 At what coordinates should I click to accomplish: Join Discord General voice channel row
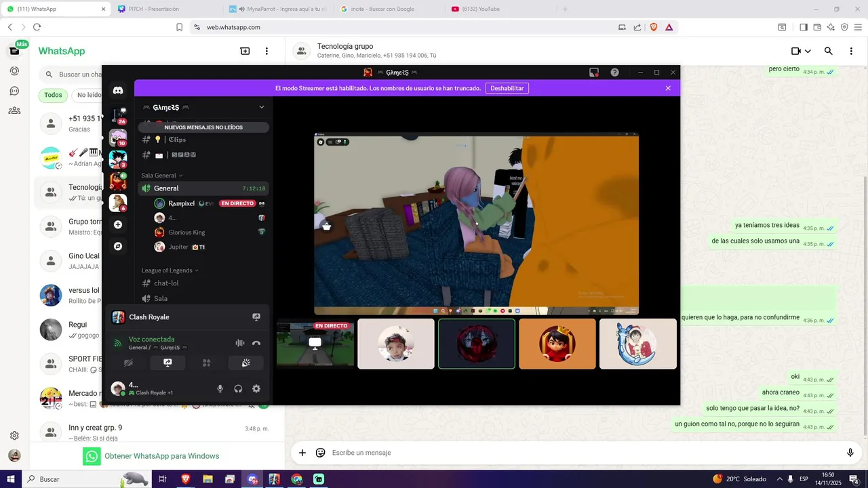(x=203, y=188)
